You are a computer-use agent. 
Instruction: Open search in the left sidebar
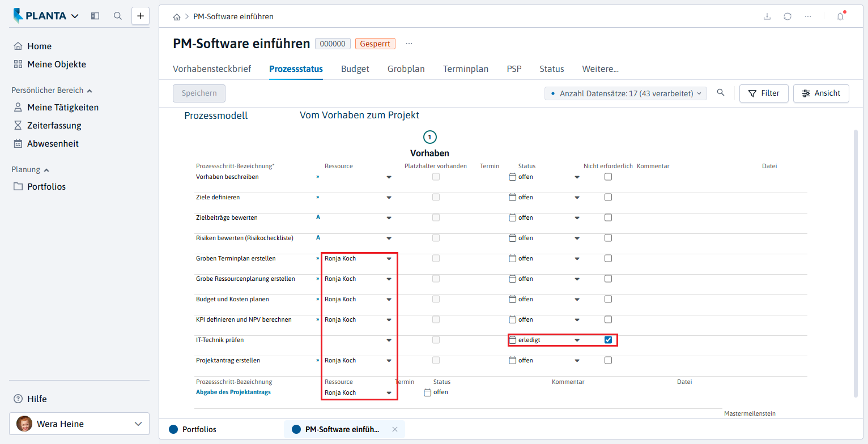pos(118,16)
